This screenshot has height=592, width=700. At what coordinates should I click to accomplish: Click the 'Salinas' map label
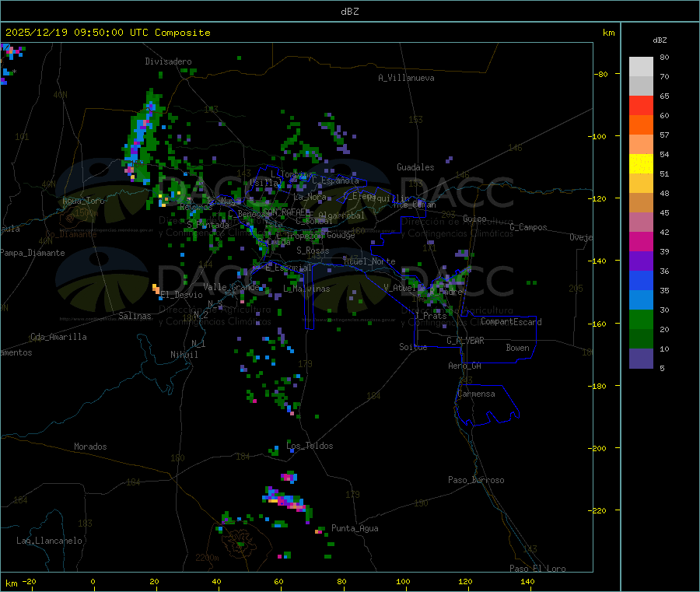135,316
